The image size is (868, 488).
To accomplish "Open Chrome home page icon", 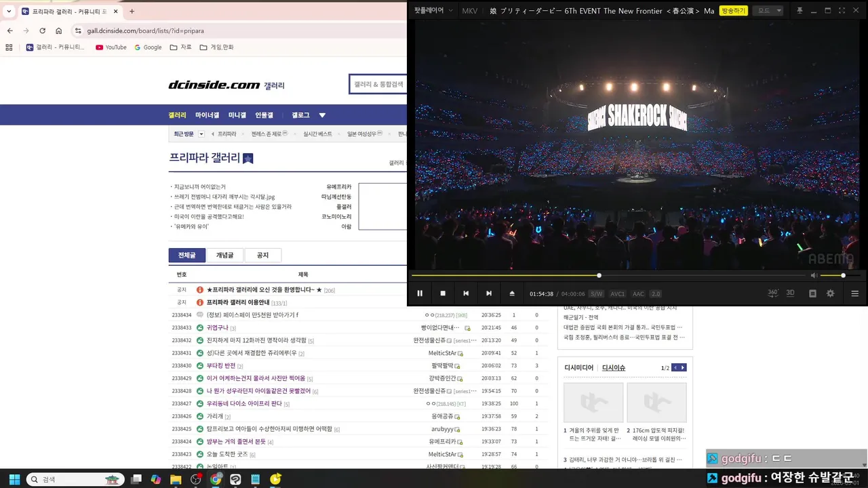I will click(x=58, y=30).
